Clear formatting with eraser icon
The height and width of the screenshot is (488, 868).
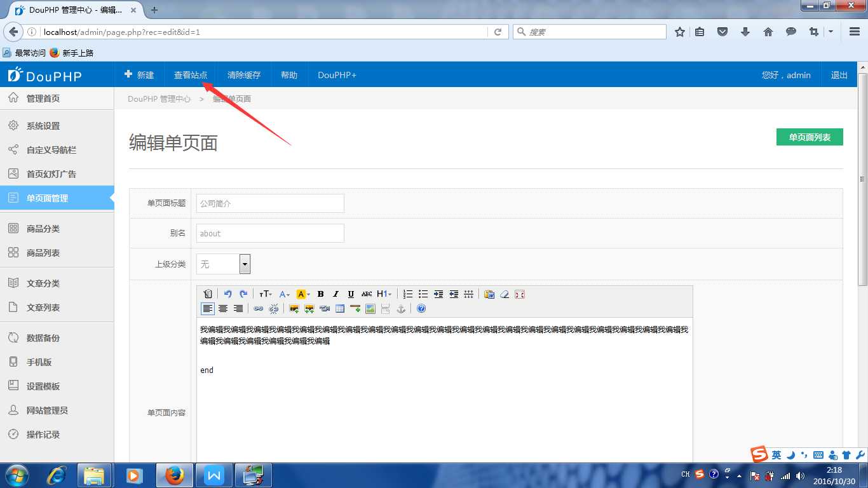coord(505,294)
